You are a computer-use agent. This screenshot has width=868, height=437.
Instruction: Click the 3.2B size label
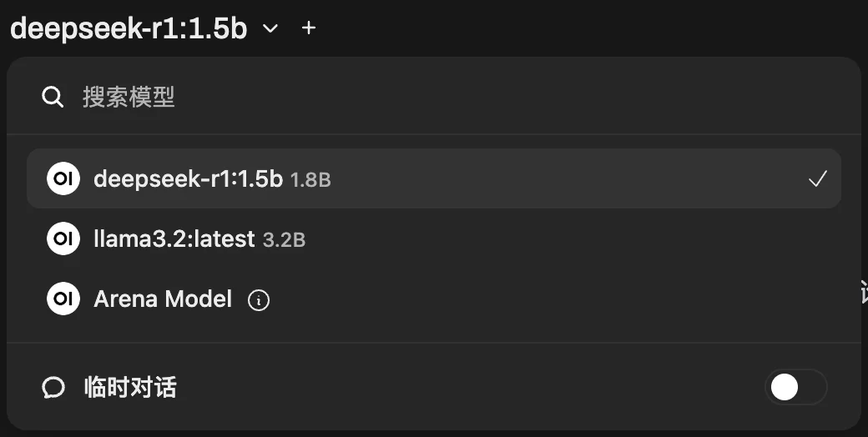point(284,240)
